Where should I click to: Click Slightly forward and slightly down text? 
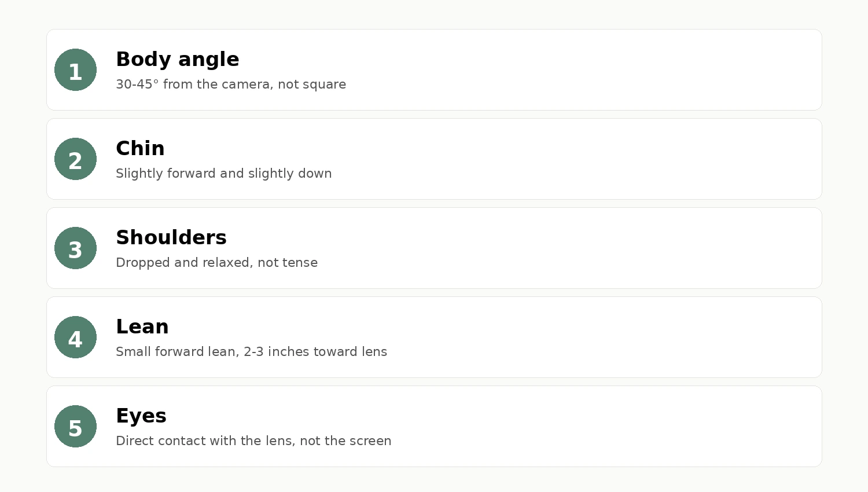click(x=224, y=174)
